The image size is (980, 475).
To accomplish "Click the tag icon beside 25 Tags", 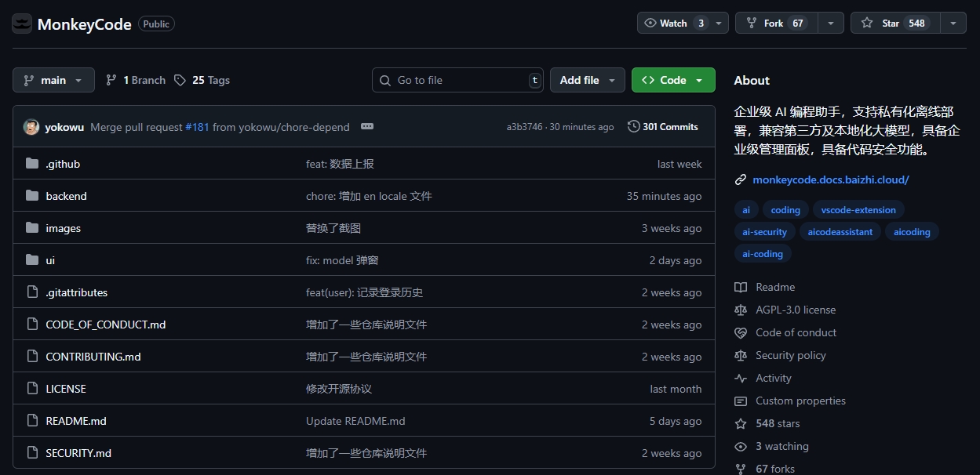I will (x=180, y=80).
